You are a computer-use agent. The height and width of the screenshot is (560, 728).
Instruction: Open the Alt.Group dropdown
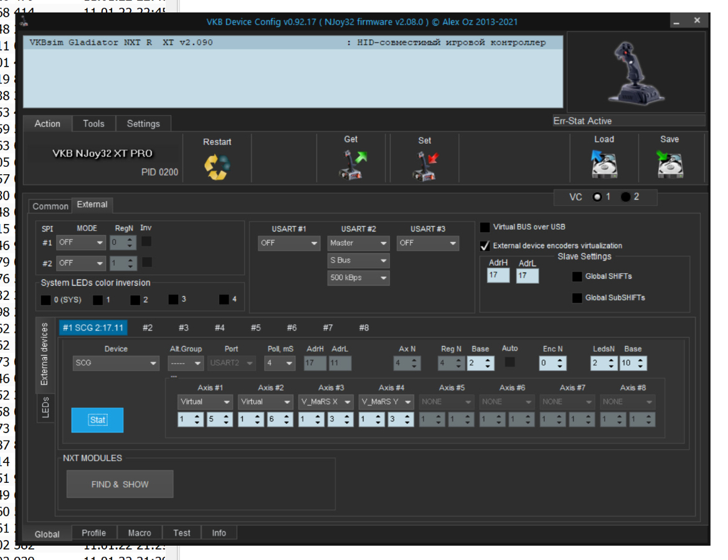click(185, 363)
